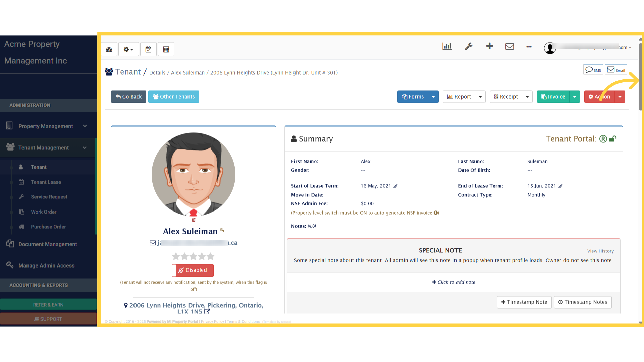Image resolution: width=644 pixels, height=362 pixels.
Task: Click the page vertical scrollbar
Action: 641,77
